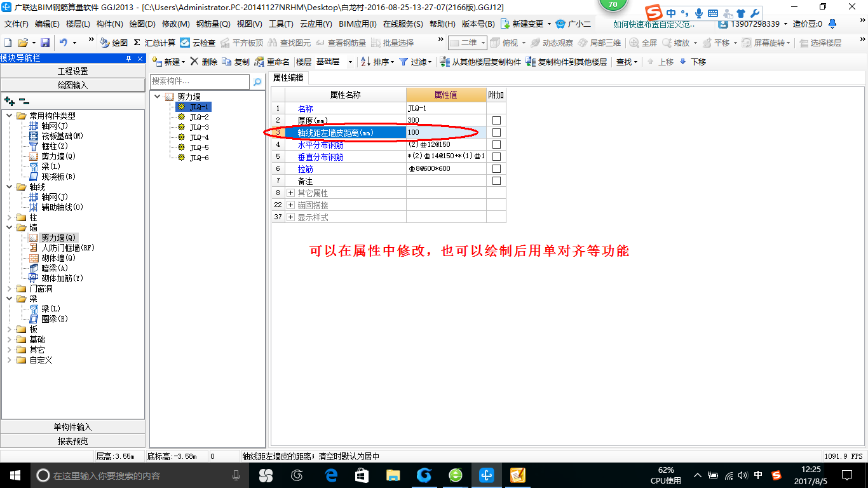Copy the component using 复制

coord(236,62)
